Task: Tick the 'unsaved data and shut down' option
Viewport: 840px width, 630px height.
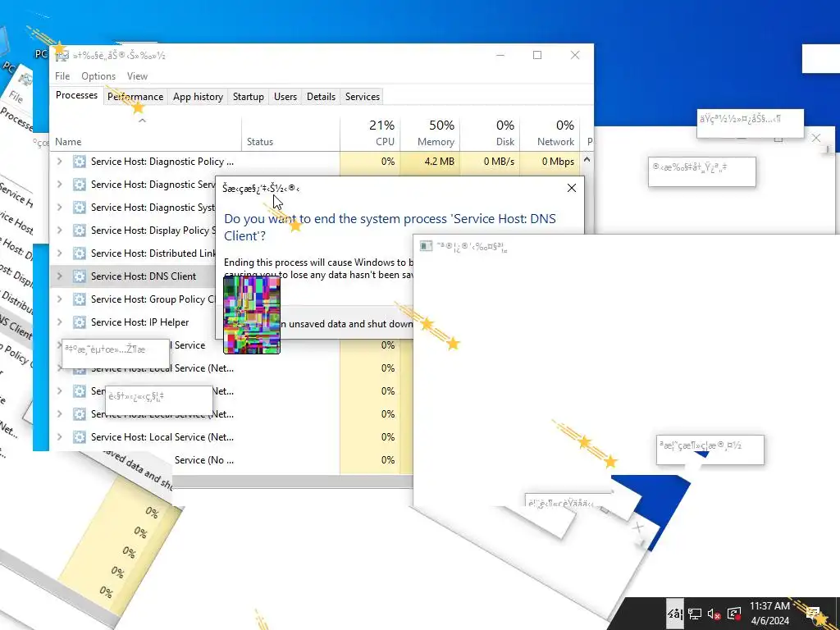Action: pyautogui.click(x=346, y=323)
